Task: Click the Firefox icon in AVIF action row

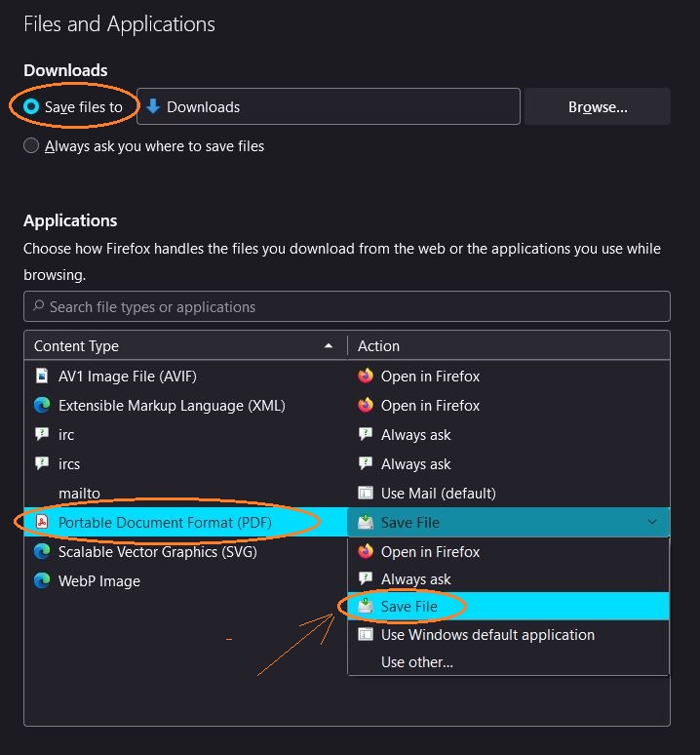Action: [366, 376]
